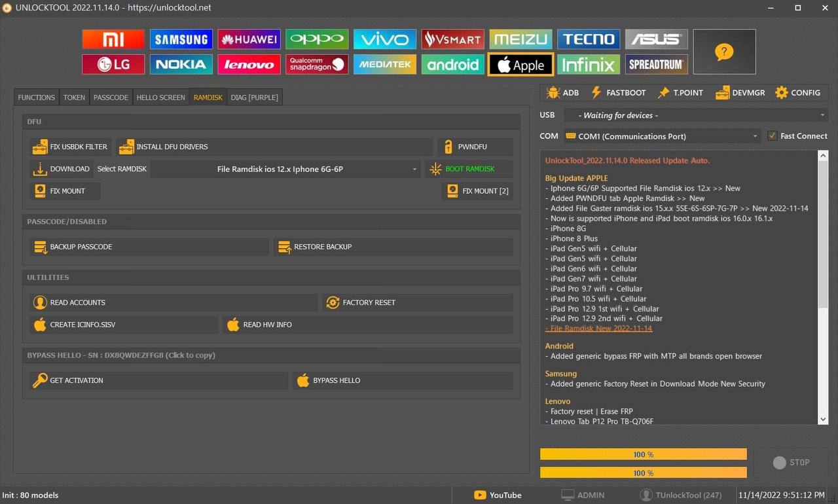Open the USB Waiting for devices dropdown
The image size is (838, 504).
tap(696, 115)
